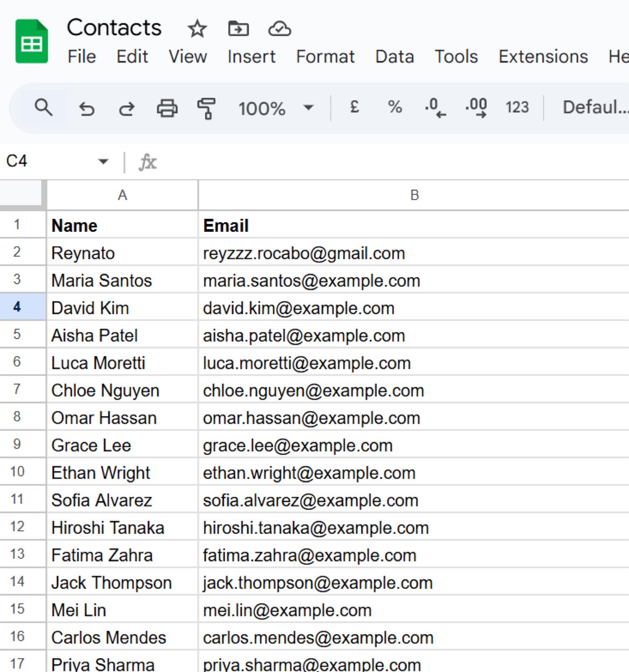Open the Format menu
The height and width of the screenshot is (672, 629).
(325, 57)
